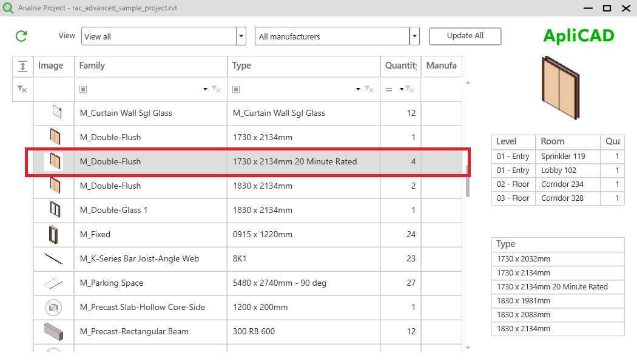Clear the Family column filter icon
This screenshot has height=364, width=637.
point(216,89)
